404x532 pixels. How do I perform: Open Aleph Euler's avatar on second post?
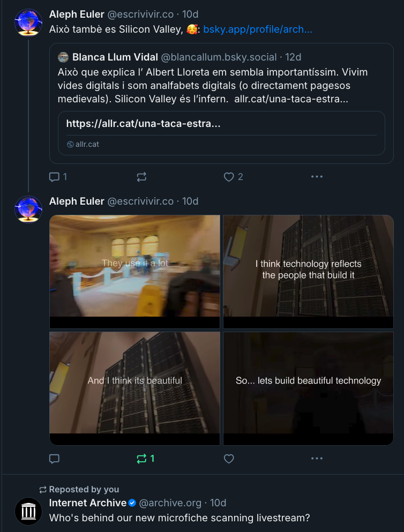28,209
